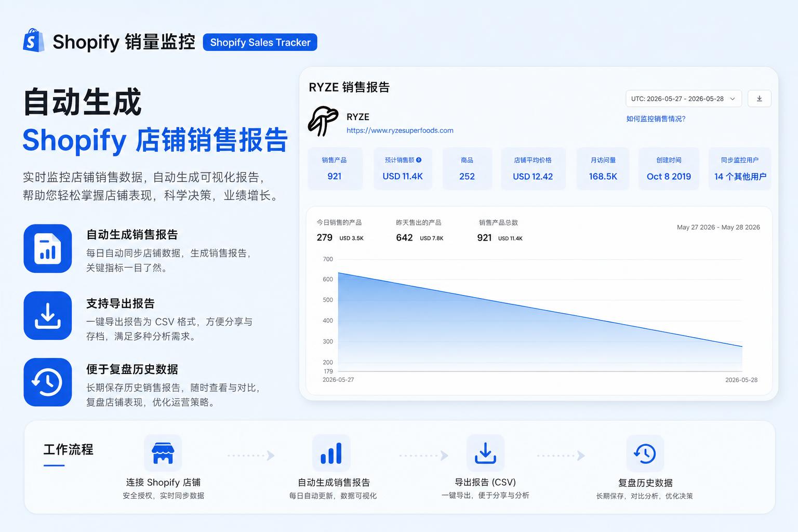The width and height of the screenshot is (798, 532).
Task: Select the 月访问量 168.5K card
Action: coord(603,169)
